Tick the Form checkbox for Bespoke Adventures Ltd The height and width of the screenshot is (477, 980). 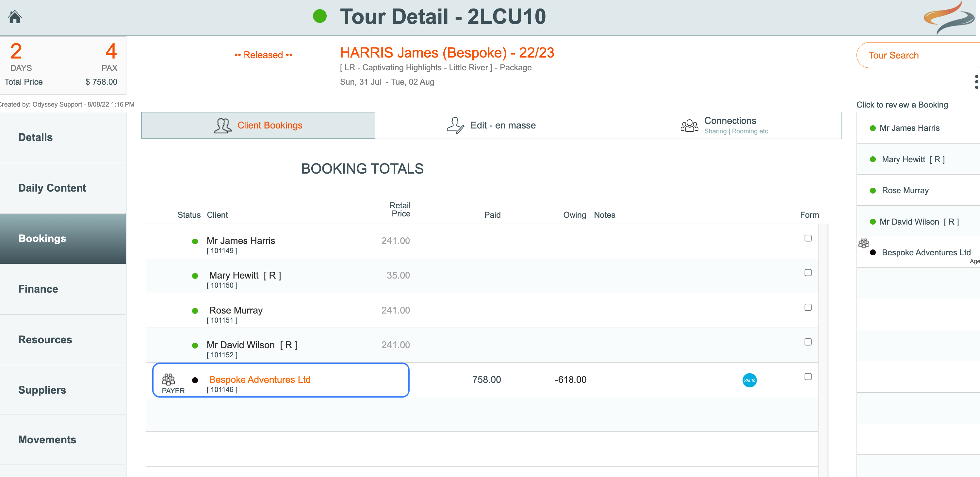[808, 377]
